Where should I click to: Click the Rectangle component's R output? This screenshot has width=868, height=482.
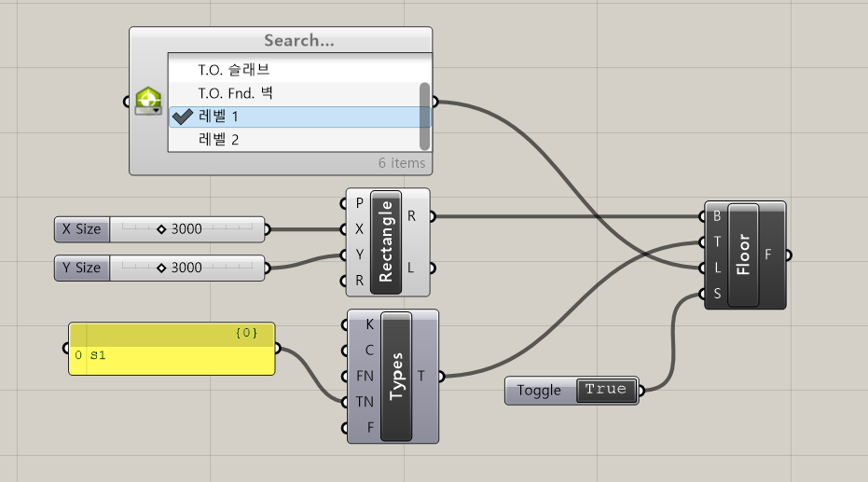412,216
